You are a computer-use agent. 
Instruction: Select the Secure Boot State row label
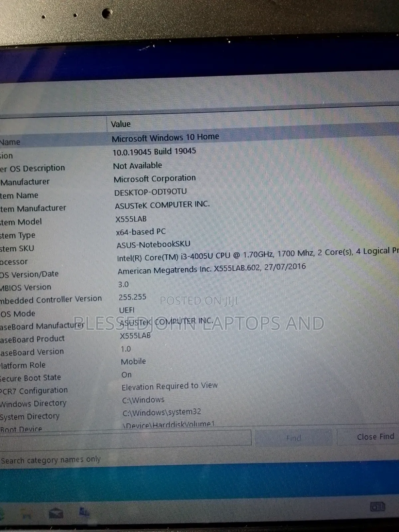coord(31,378)
